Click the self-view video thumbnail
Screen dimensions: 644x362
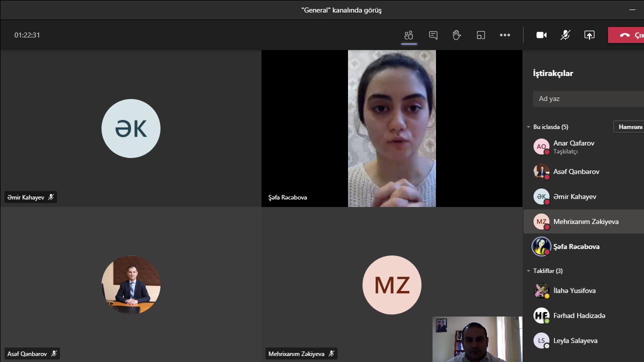click(477, 339)
